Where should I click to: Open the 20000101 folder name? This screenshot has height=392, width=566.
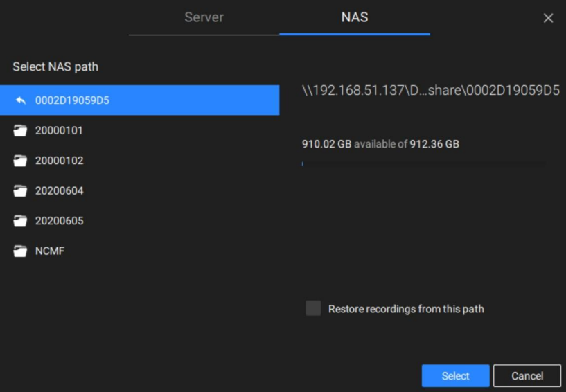coord(59,131)
